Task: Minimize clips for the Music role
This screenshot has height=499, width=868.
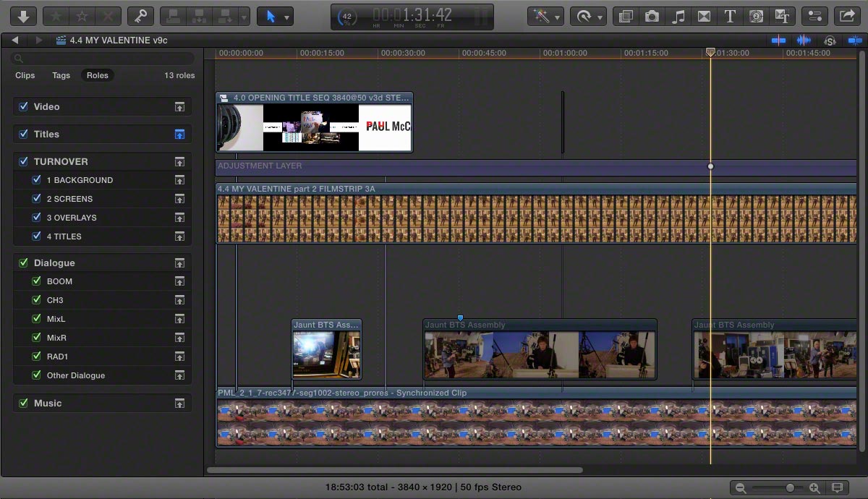Action: point(179,404)
